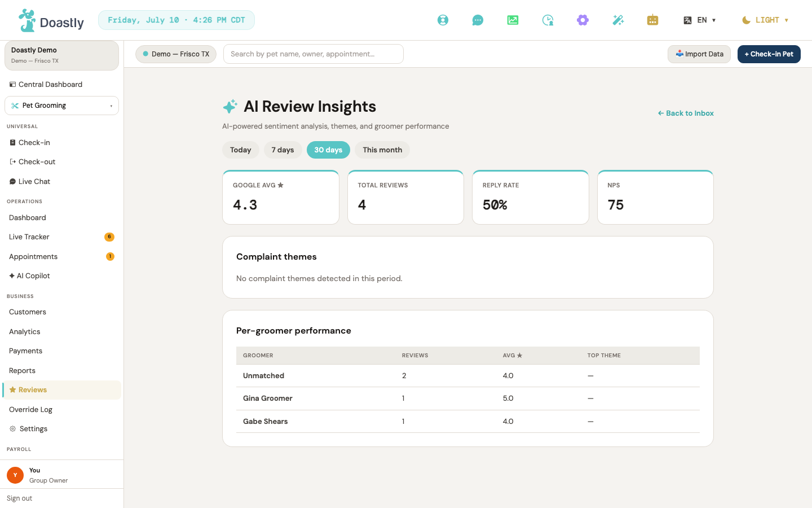The image size is (812, 508).
Task: Click the Reply Rate card
Action: click(x=531, y=198)
